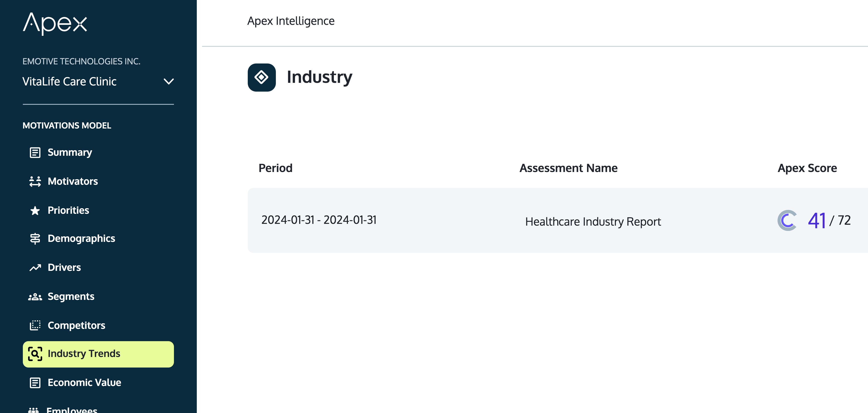Click the Demographics signpost icon
The width and height of the screenshot is (868, 413).
pyautogui.click(x=35, y=239)
